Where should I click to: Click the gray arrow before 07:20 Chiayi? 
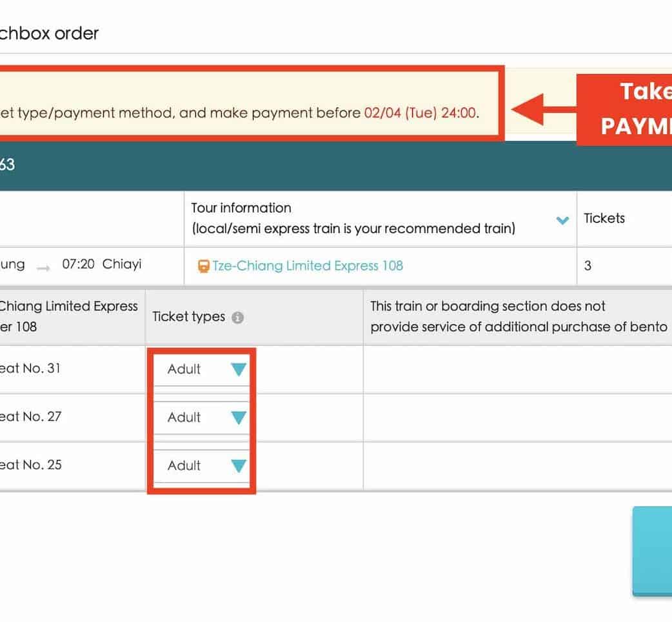pyautogui.click(x=43, y=267)
